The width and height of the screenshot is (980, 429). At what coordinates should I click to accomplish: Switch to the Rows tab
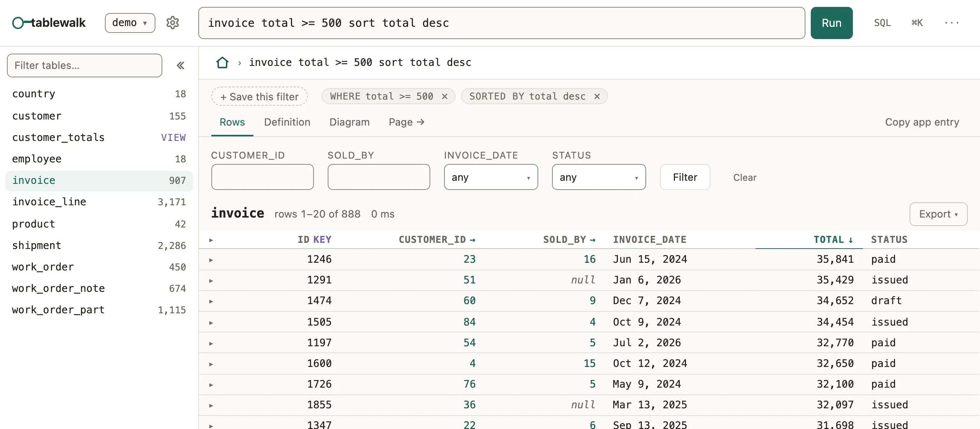tap(232, 122)
